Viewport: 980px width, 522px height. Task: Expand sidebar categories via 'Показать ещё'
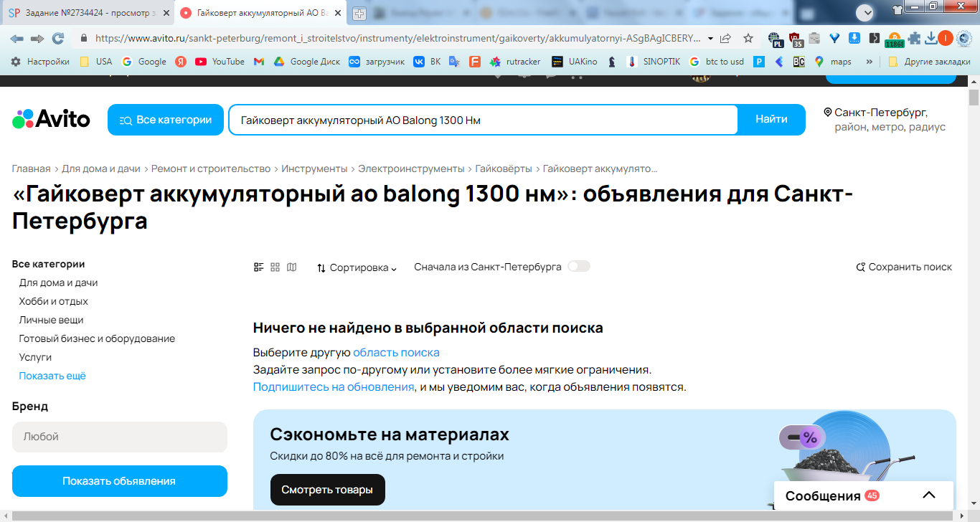(52, 376)
